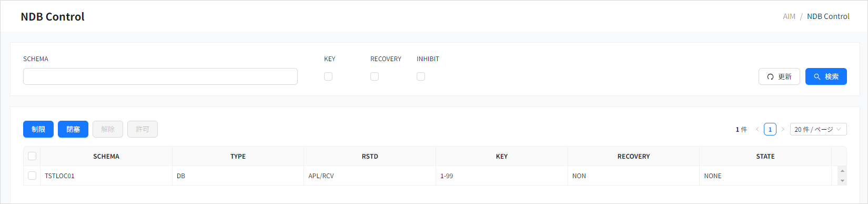Click NDB Control breadcrumb item

coord(828,16)
